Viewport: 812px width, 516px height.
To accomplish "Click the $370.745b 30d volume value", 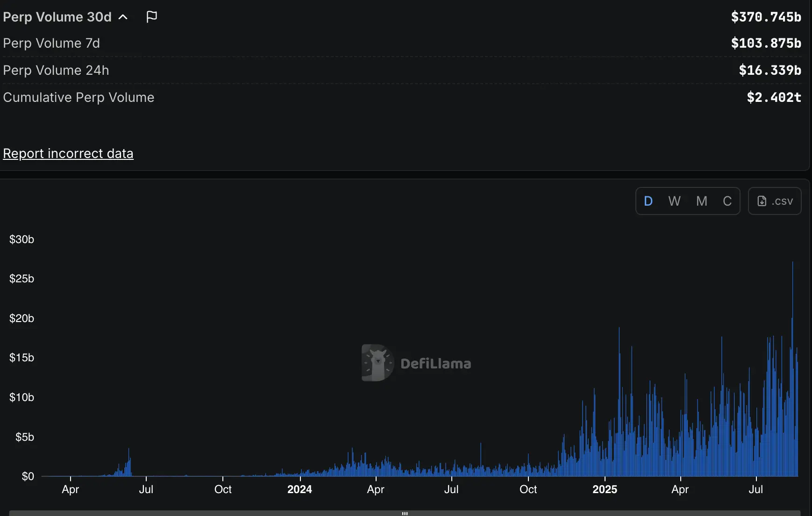I will pos(766,16).
